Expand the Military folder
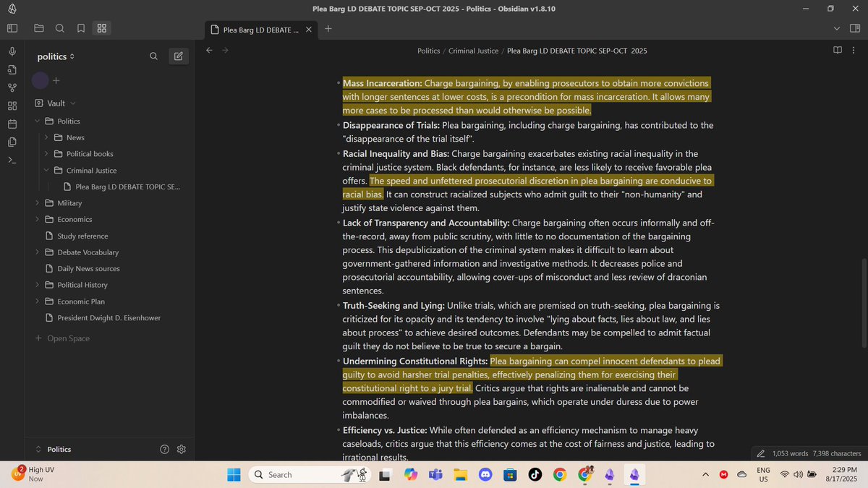The width and height of the screenshot is (868, 488). point(37,203)
